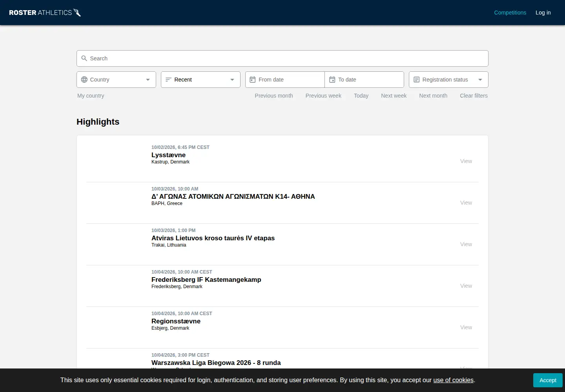
Task: Click the calendar icon in To date
Action: [332, 80]
